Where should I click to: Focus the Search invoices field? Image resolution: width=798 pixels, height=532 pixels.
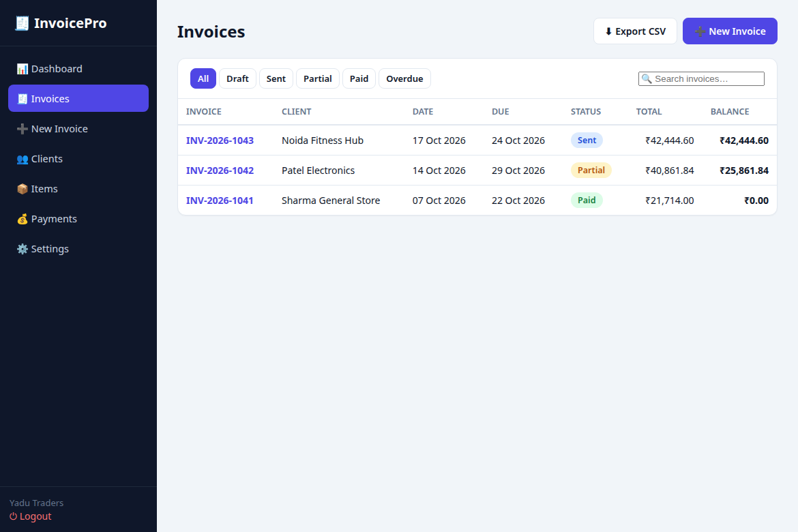pyautogui.click(x=701, y=79)
